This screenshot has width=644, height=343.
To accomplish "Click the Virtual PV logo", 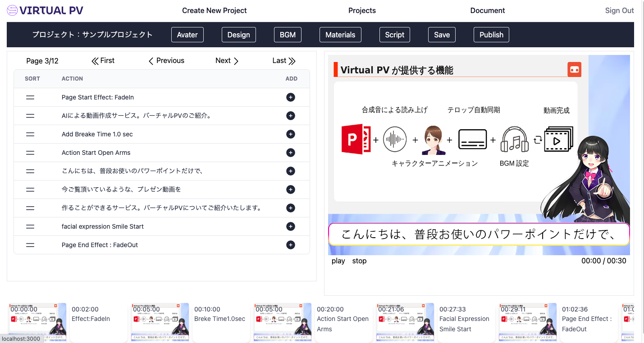I will tap(45, 10).
